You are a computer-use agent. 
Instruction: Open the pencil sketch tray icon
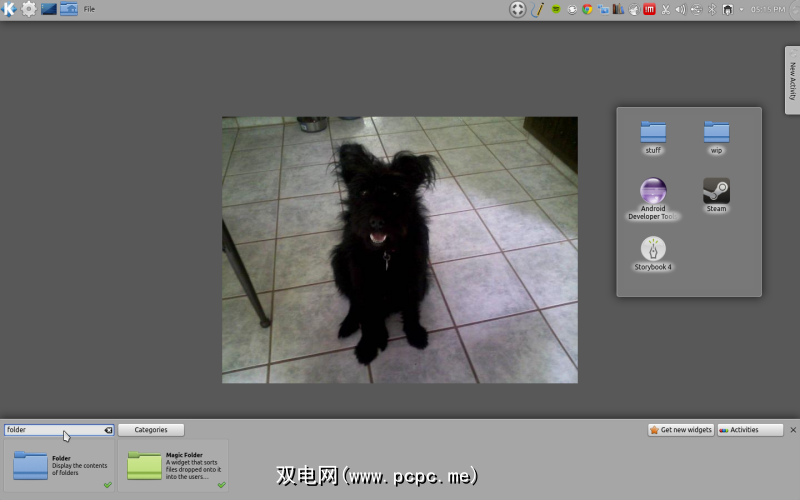pos(537,9)
